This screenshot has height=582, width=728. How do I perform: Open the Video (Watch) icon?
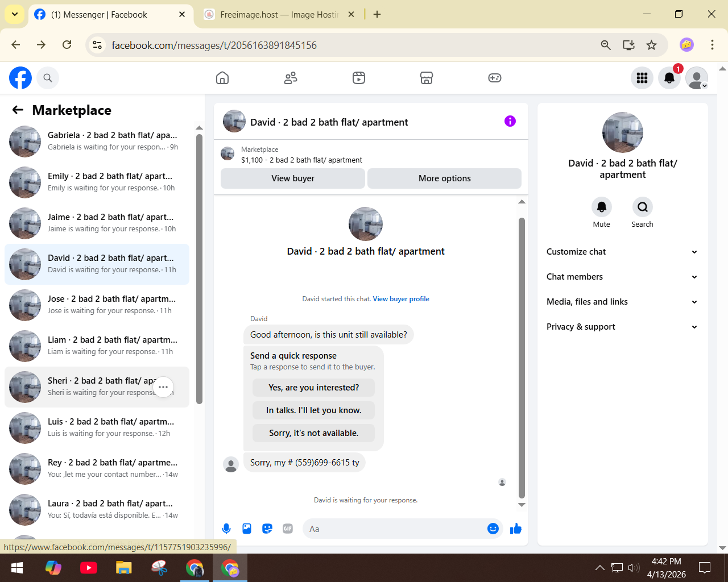point(359,78)
